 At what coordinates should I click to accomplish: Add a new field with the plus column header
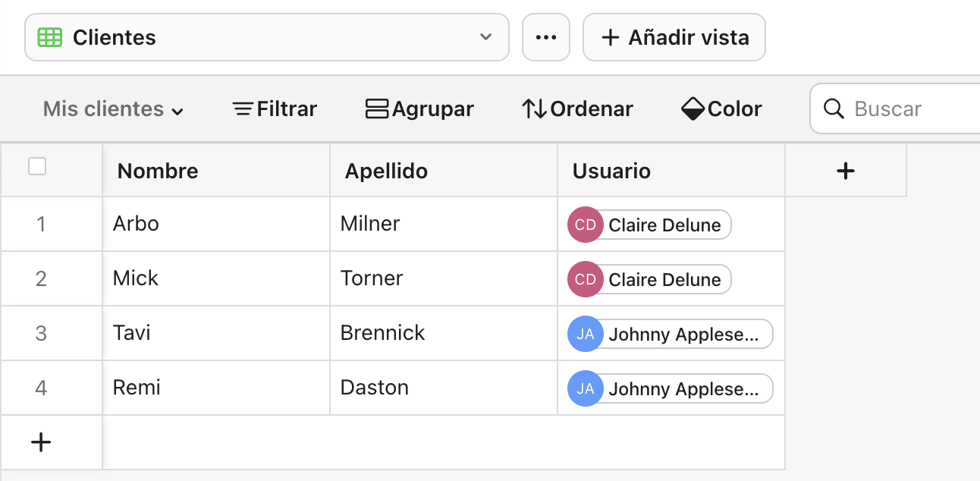coord(845,170)
